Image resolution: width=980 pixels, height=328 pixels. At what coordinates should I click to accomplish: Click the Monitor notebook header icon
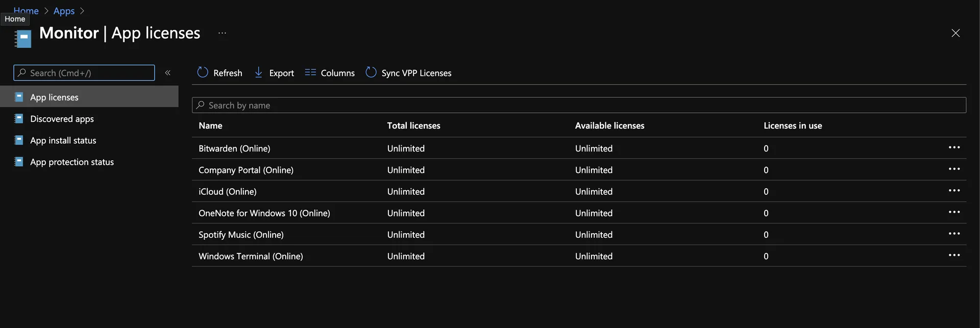click(x=23, y=39)
